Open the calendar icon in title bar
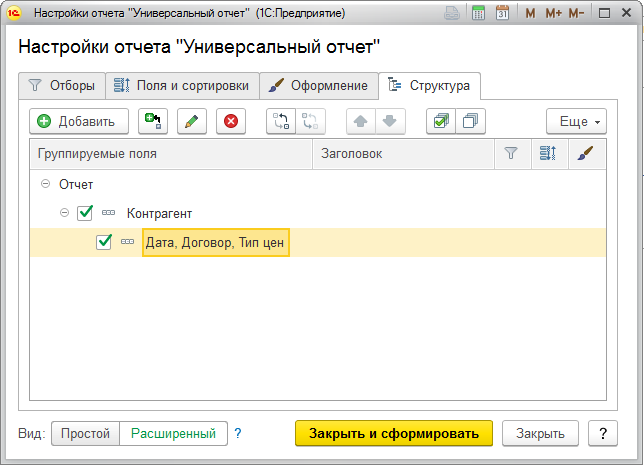Image resolution: width=644 pixels, height=466 pixels. click(502, 14)
